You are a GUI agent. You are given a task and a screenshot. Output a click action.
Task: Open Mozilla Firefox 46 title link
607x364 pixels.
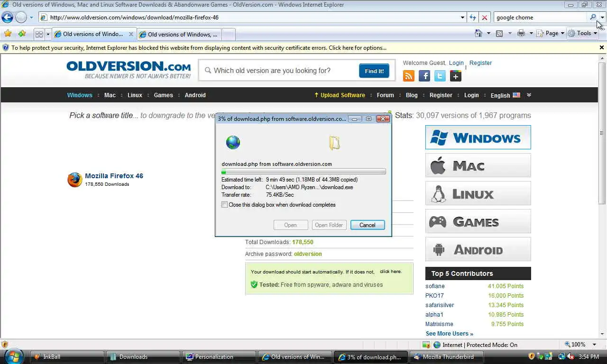(114, 175)
